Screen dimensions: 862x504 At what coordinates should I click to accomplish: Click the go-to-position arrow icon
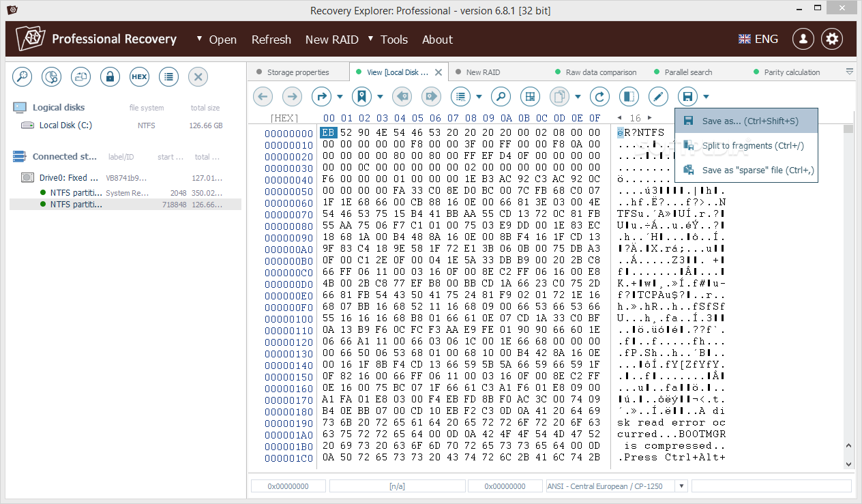321,97
